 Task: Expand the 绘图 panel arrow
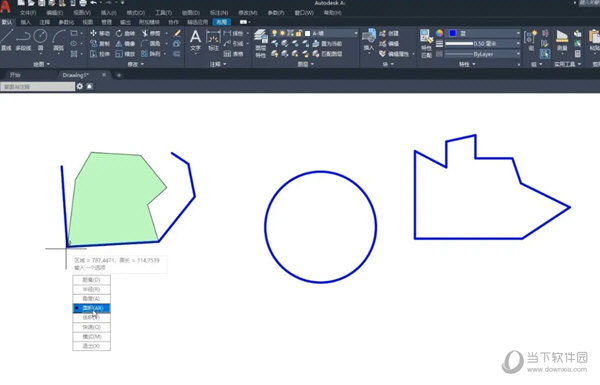tap(49, 64)
